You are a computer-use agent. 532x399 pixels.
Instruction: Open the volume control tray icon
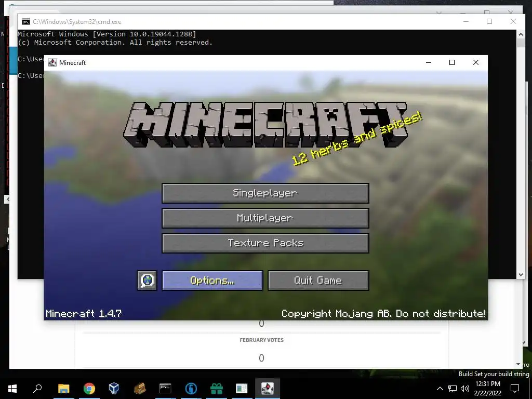click(464, 389)
